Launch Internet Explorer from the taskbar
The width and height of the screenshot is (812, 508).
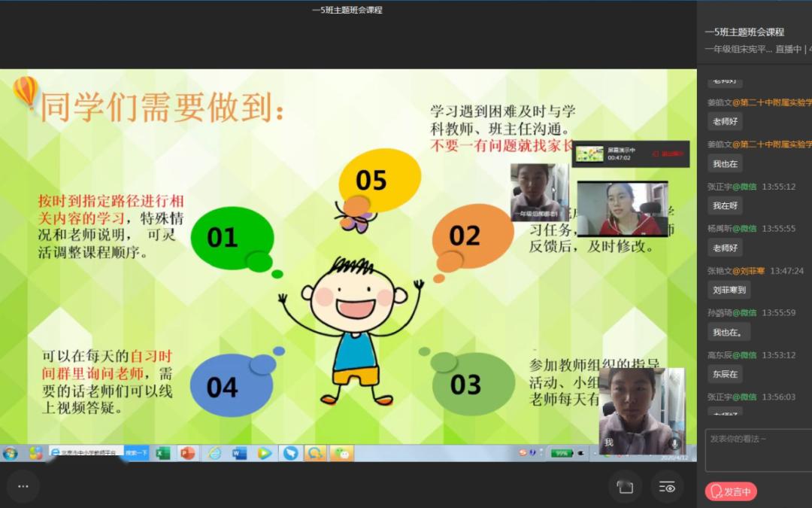point(214,453)
